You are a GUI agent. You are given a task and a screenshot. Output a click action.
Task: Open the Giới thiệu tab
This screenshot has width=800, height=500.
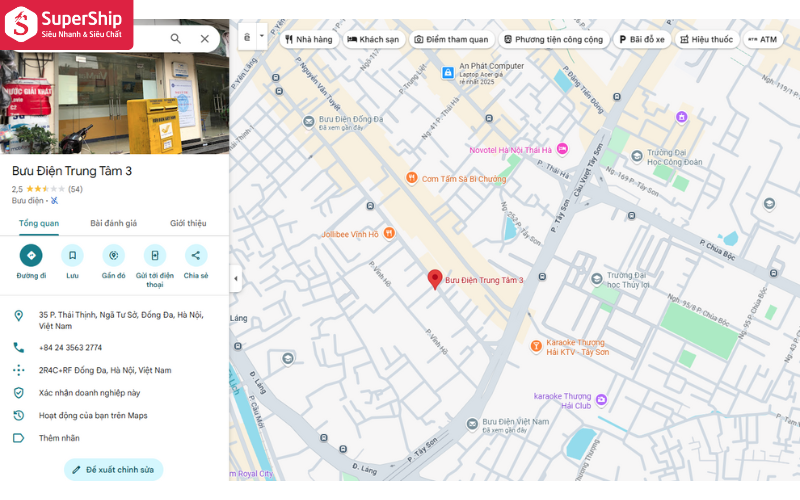click(188, 223)
